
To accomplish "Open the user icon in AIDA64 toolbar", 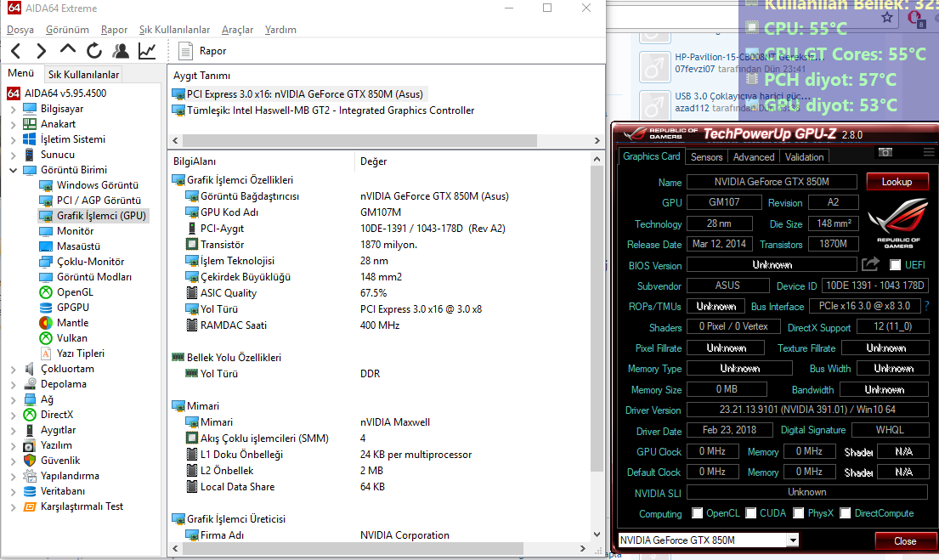I will coord(121,52).
